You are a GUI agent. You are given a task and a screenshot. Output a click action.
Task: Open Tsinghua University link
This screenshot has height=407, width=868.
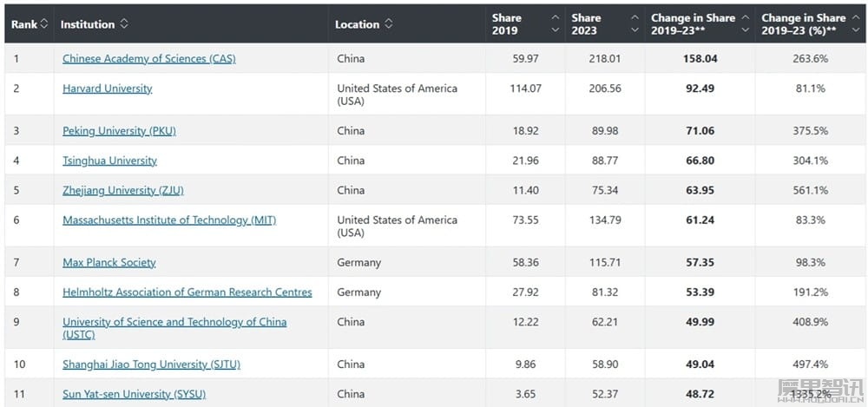[x=109, y=161]
